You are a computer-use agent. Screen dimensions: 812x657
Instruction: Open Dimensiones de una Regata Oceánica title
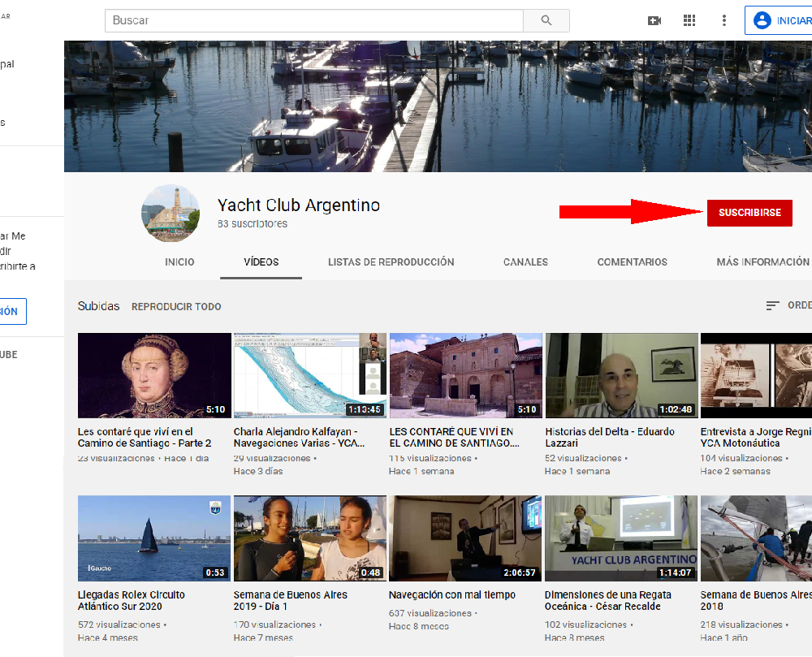(605, 600)
